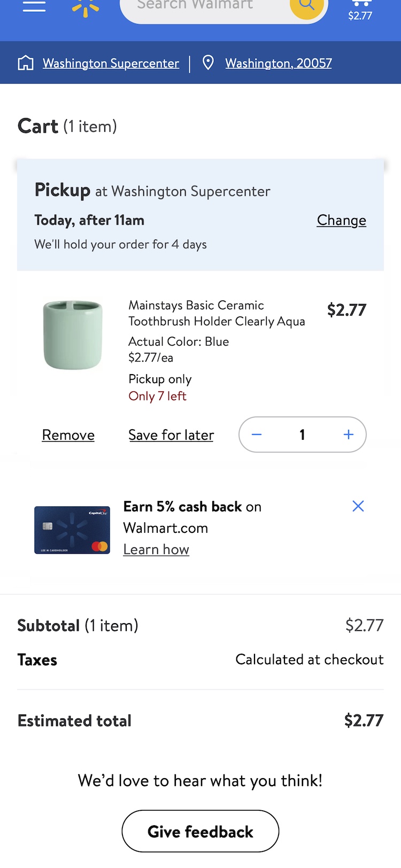The image size is (401, 868).
Task: Remove the toothbrush holder from cart
Action: click(x=68, y=435)
